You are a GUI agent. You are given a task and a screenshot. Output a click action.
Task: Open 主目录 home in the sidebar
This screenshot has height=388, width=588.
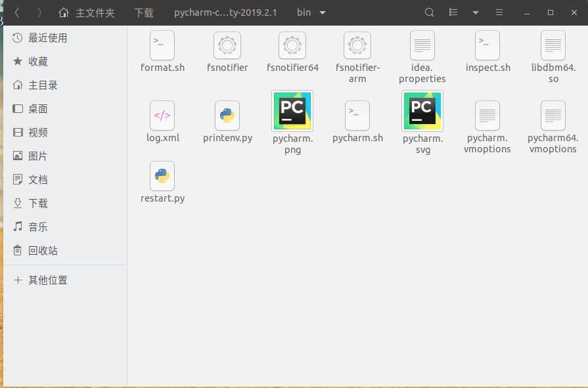(66, 85)
